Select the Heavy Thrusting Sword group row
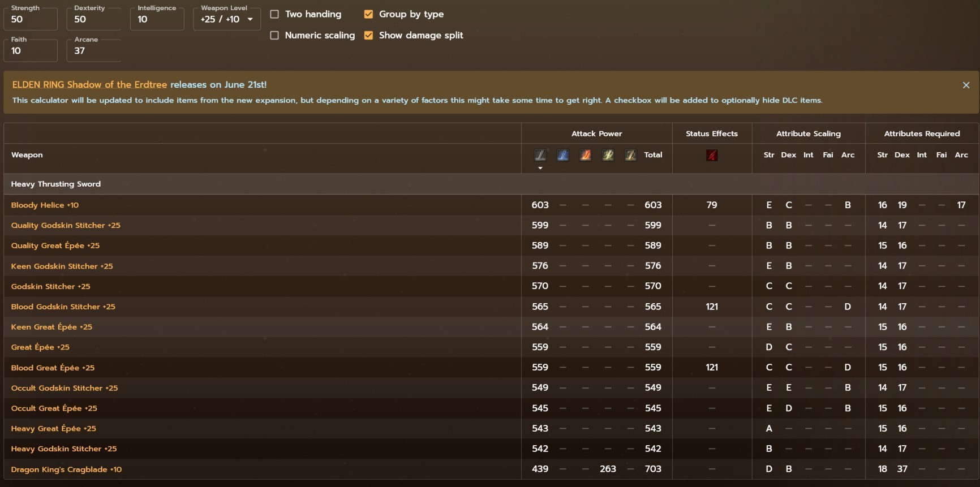This screenshot has width=980, height=487. tap(491, 184)
